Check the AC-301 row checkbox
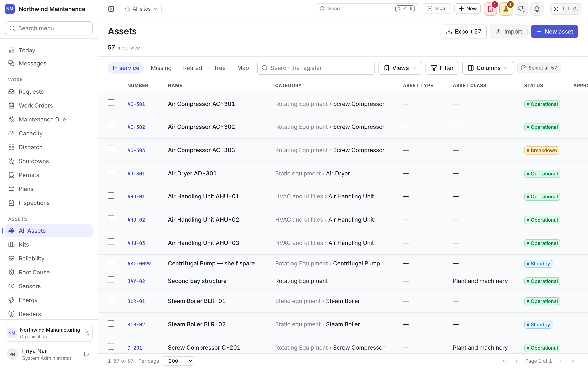588x368 pixels. [111, 103]
